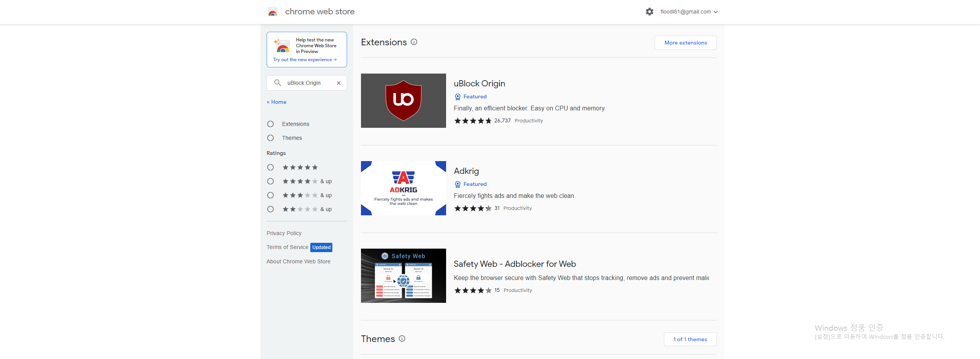
Task: Open About Chrome Web Store
Action: tap(298, 261)
